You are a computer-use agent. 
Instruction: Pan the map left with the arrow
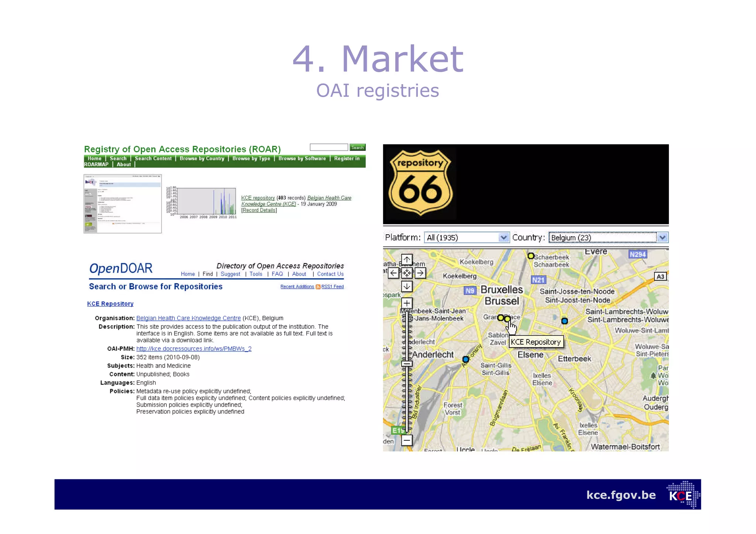point(394,273)
